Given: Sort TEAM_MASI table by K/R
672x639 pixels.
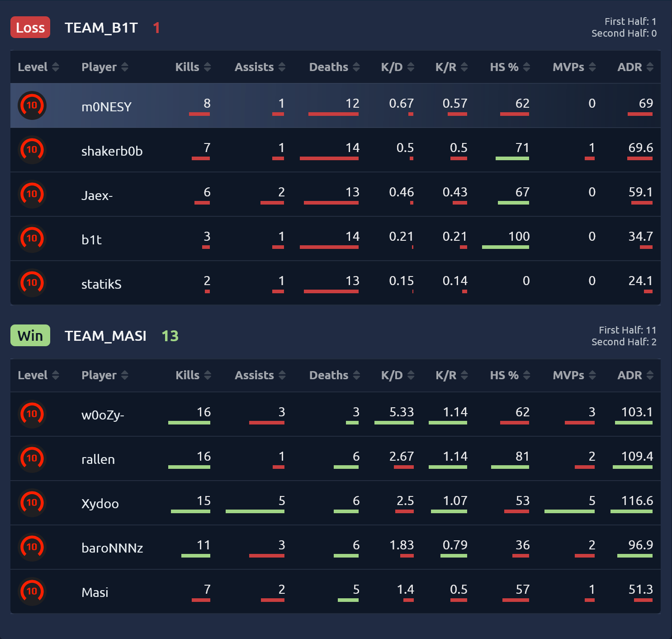Looking at the screenshot, I should tap(451, 375).
